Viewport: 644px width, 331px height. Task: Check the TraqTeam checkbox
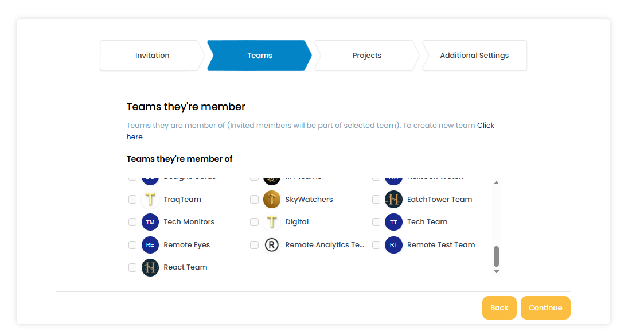click(132, 199)
